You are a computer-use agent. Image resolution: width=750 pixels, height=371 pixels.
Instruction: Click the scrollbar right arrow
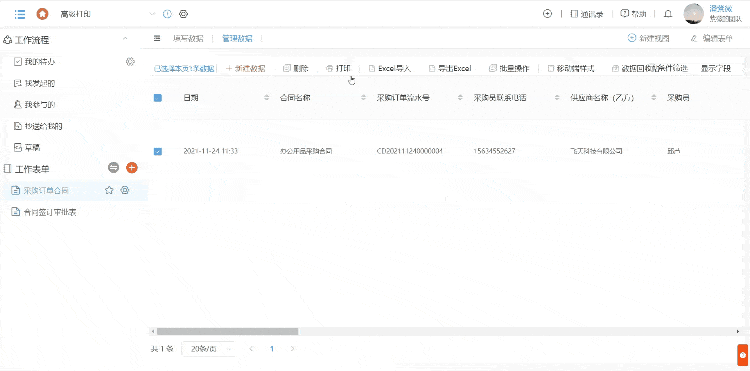(738, 331)
